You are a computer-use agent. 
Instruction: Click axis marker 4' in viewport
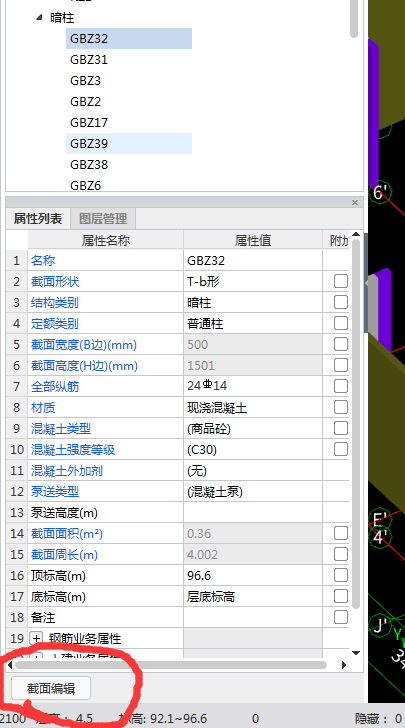coord(381,537)
